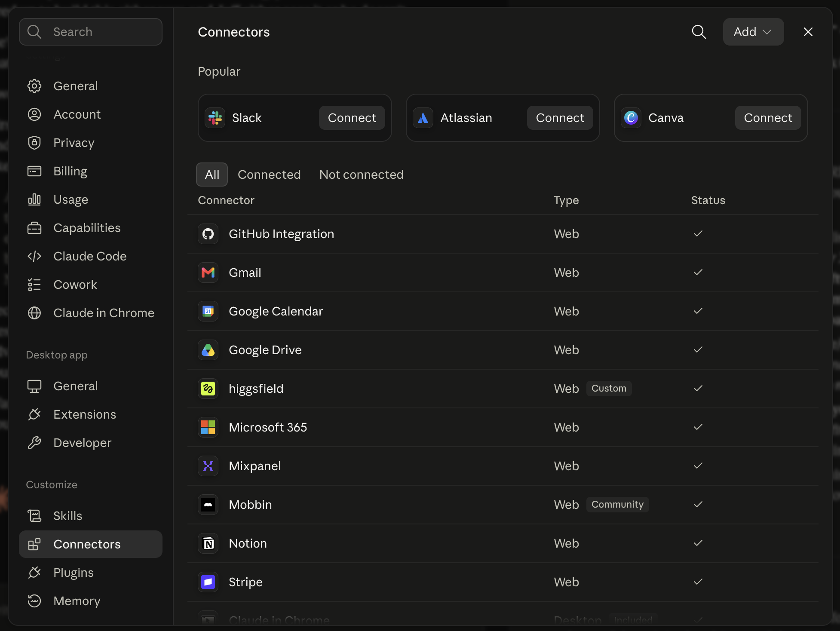Image resolution: width=840 pixels, height=631 pixels.
Task: Open General settings under Settings section
Action: pos(91,86)
